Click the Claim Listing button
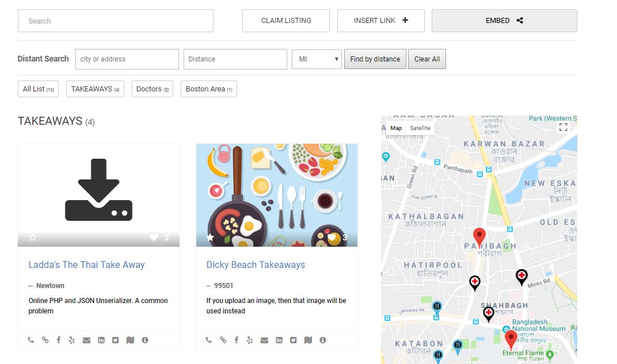The width and height of the screenshot is (617, 364). coord(286,21)
